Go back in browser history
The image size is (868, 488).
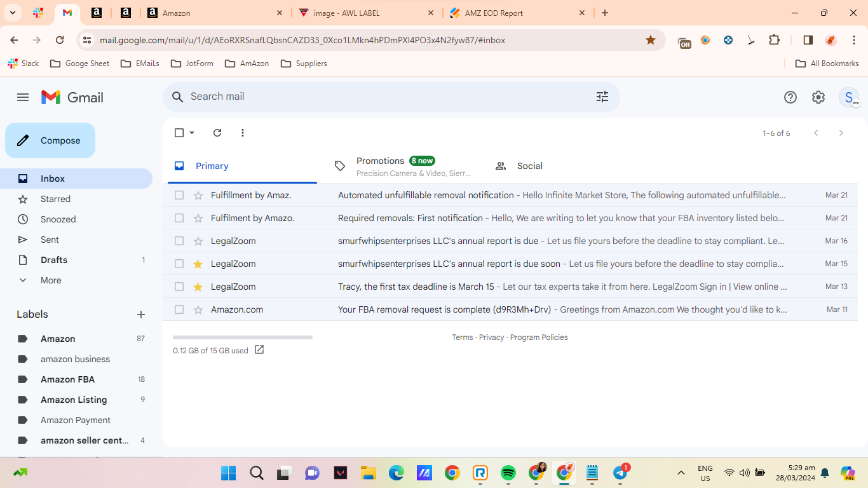pyautogui.click(x=14, y=40)
